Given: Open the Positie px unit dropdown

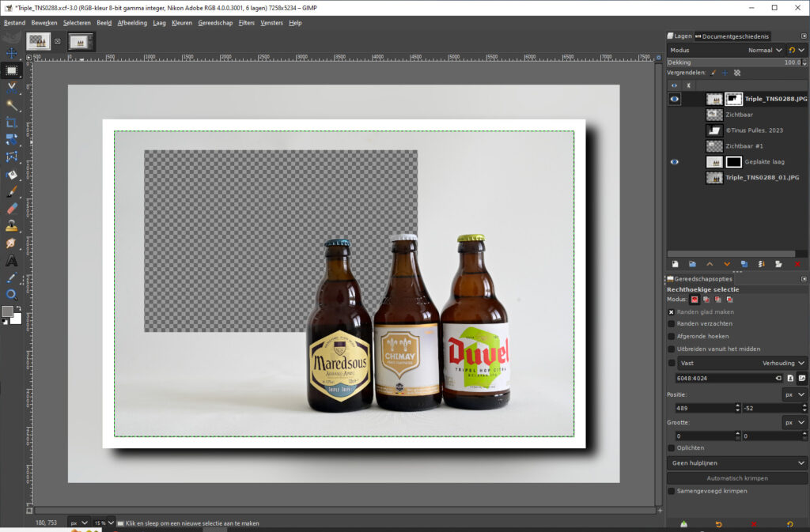Looking at the screenshot, I should pos(794,394).
